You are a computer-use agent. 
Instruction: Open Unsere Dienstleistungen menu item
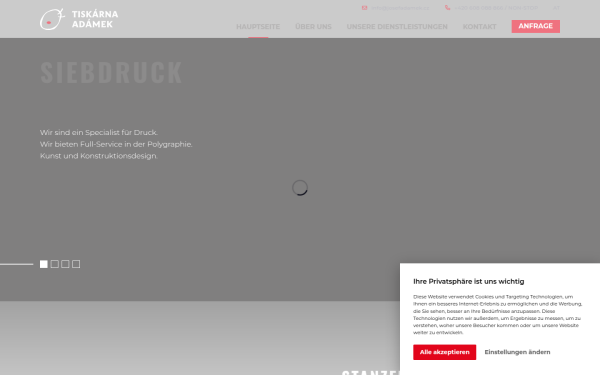tap(397, 27)
